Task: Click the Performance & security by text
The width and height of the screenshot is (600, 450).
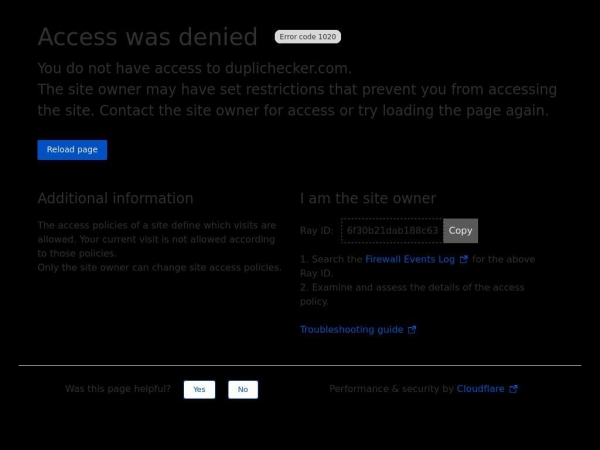Action: pyautogui.click(x=391, y=389)
